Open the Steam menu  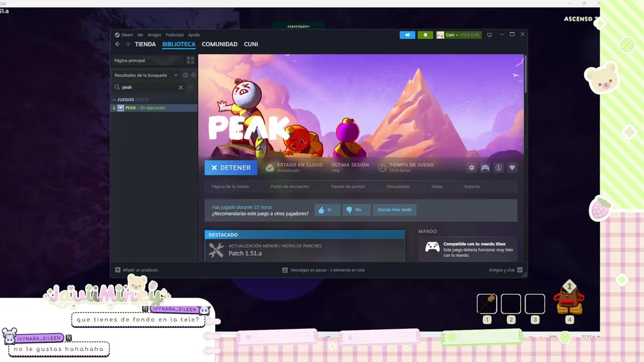pyautogui.click(x=124, y=35)
